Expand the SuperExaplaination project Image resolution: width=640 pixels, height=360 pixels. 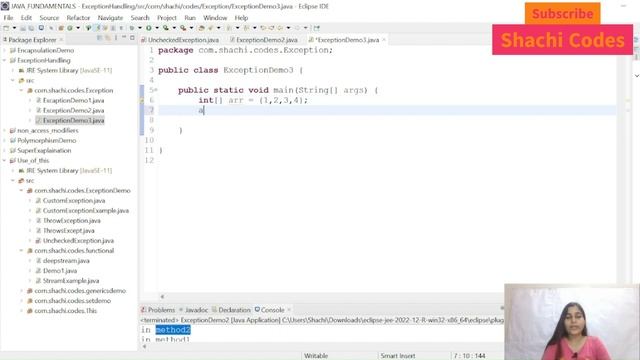[x=4, y=151]
